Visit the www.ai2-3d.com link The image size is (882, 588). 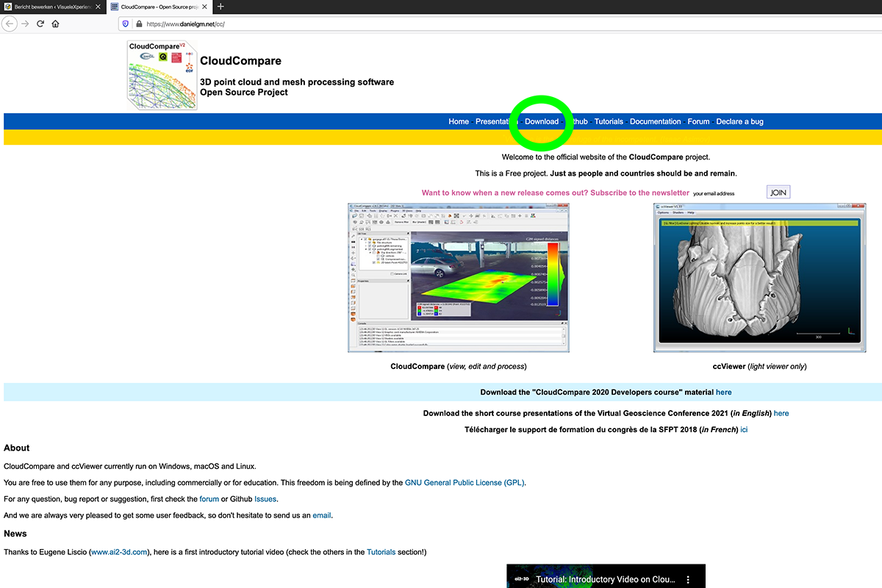coord(119,552)
